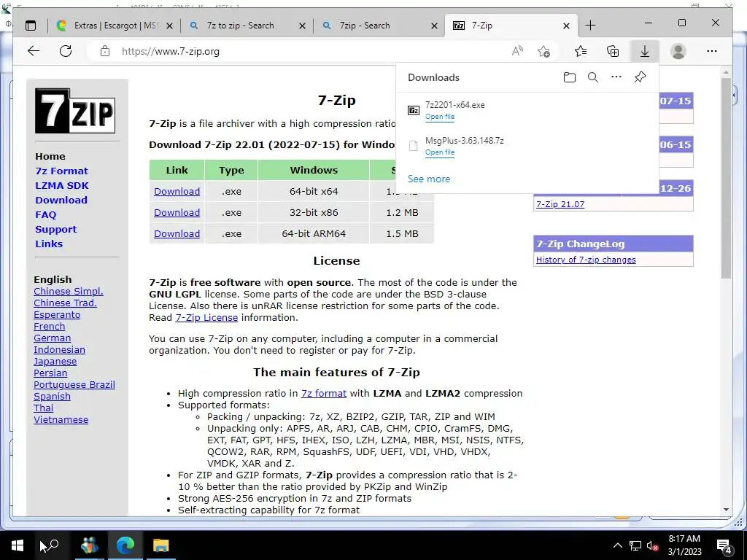Open History of 7-zip changes link
Viewport: 747px width, 560px height.
(x=586, y=260)
